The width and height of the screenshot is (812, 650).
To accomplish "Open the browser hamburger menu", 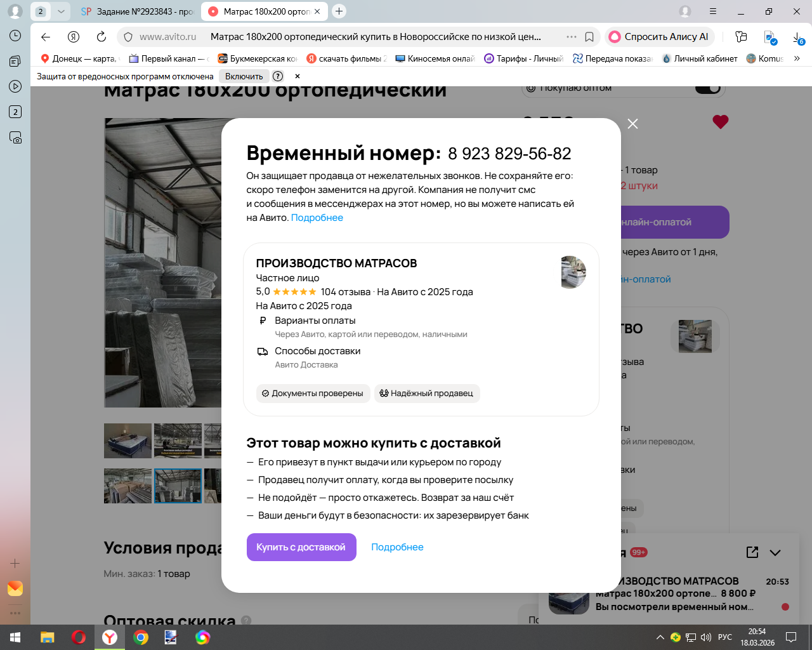I will pos(713,11).
